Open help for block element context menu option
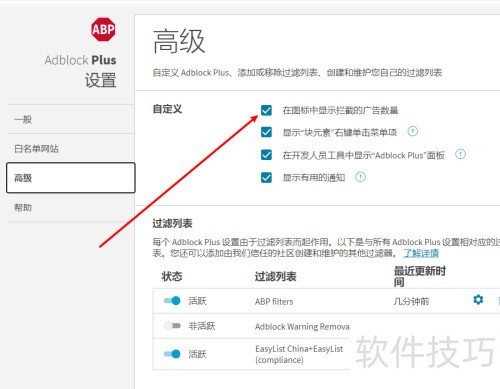The width and height of the screenshot is (500, 389). [x=413, y=131]
